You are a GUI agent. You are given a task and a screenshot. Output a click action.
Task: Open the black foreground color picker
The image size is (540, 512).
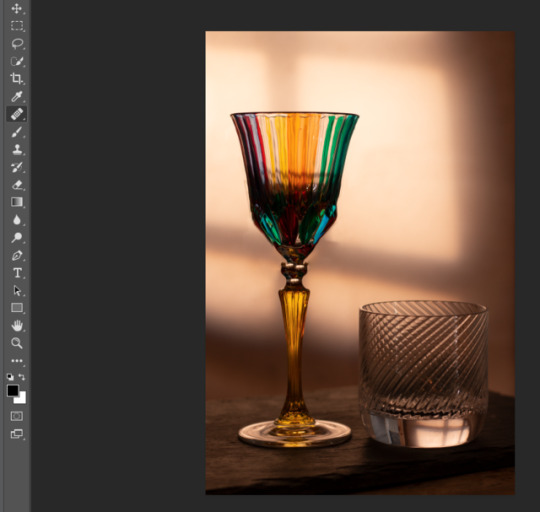coord(13,390)
